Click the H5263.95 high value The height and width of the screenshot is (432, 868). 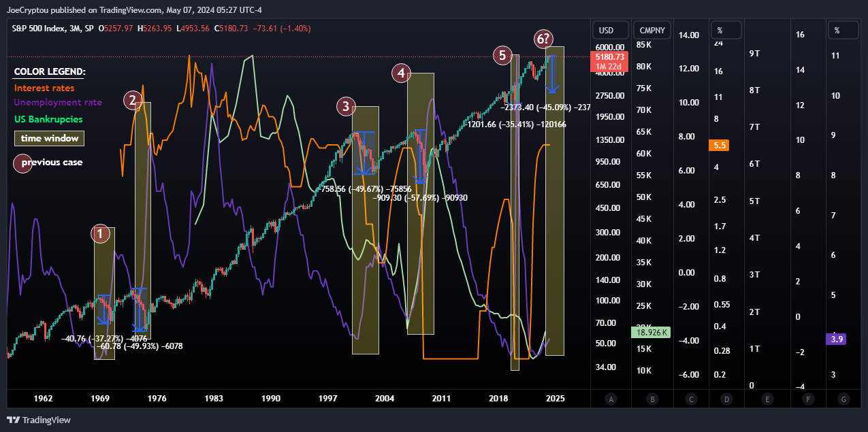155,29
